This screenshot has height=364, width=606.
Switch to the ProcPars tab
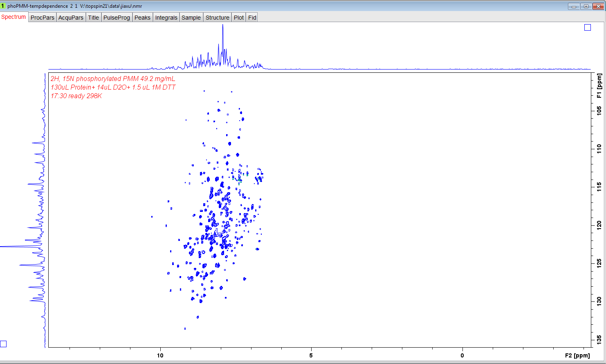[43, 18]
